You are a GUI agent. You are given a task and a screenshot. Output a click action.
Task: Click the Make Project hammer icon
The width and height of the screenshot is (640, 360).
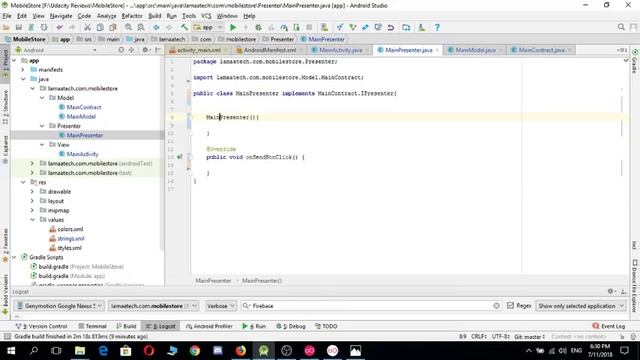(184, 27)
